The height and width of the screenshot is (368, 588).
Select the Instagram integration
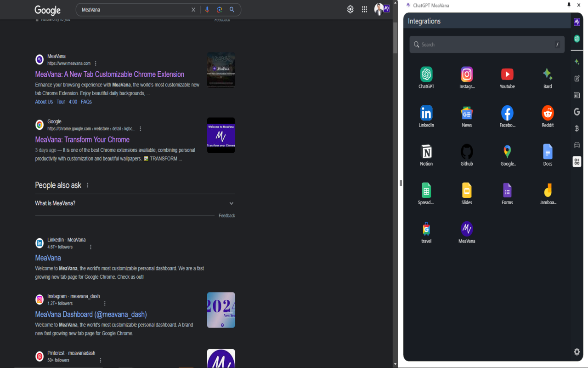click(467, 75)
